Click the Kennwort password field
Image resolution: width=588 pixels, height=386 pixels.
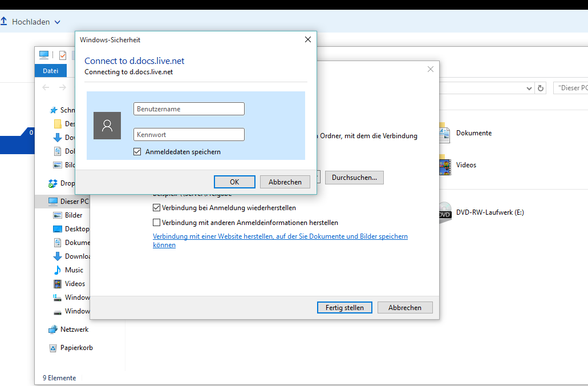point(189,134)
